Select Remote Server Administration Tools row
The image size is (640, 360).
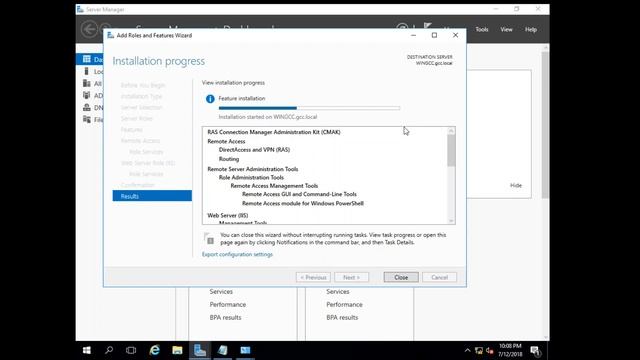click(253, 169)
